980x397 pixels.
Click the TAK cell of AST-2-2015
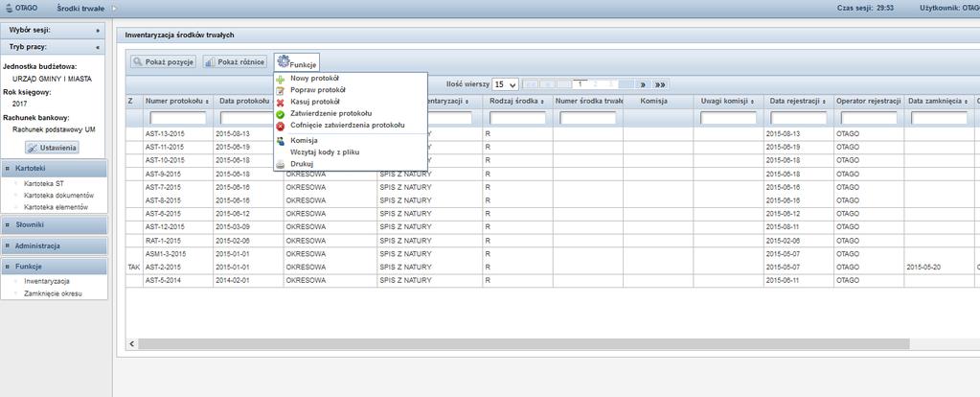(134, 267)
